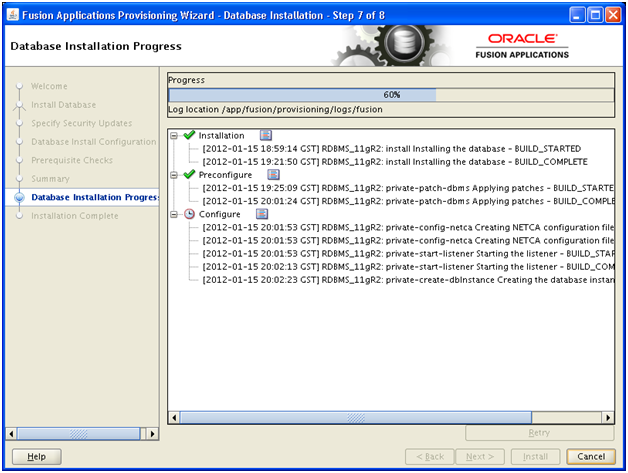Image resolution: width=628 pixels, height=473 pixels.
Task: Select the 20:01:24 Applying patches log line
Action: pos(408,201)
